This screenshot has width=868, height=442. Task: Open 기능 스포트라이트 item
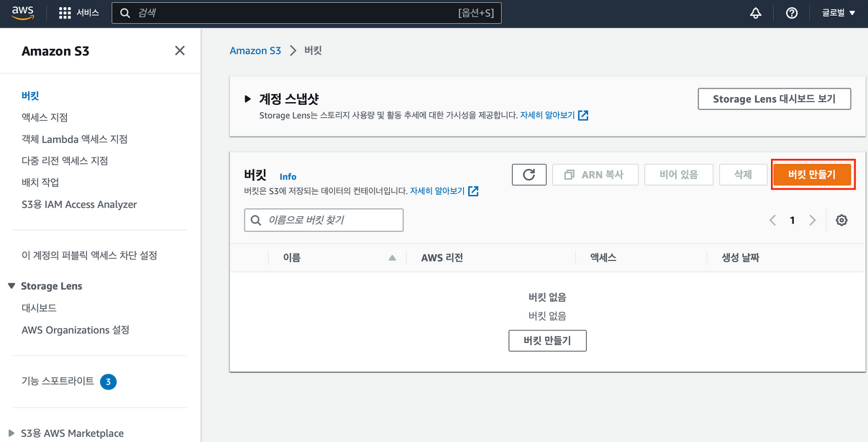click(58, 381)
